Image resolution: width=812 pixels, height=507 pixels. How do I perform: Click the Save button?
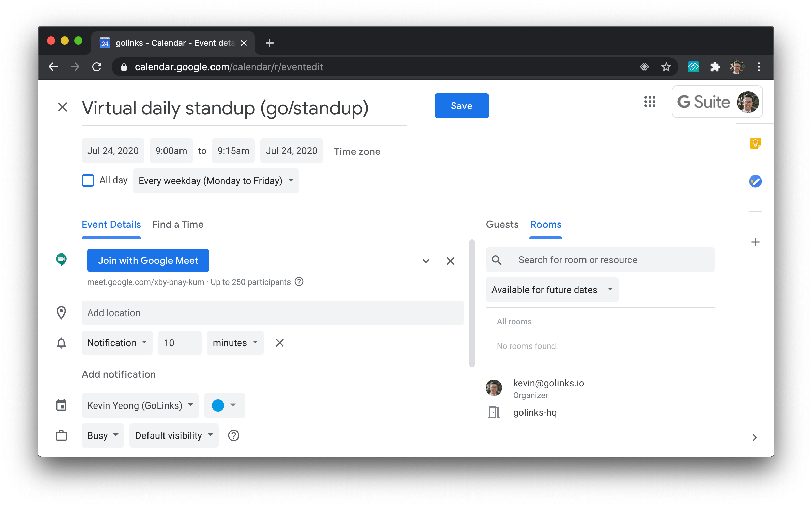[461, 106]
